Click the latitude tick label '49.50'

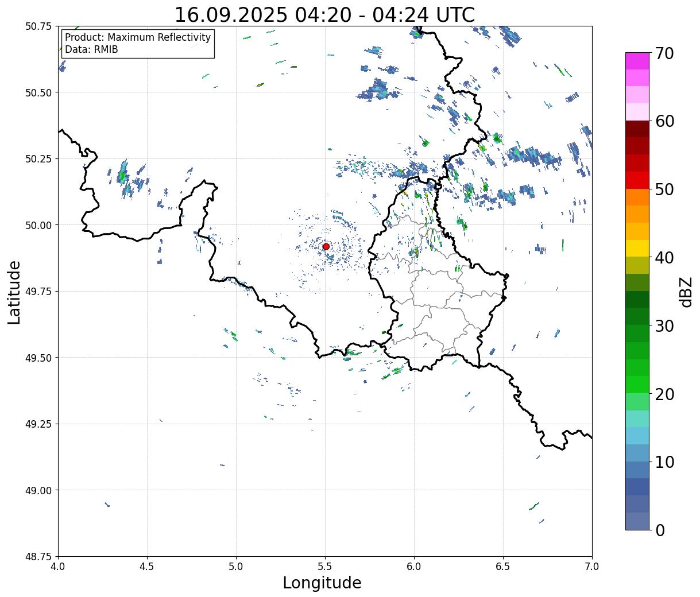(x=38, y=358)
